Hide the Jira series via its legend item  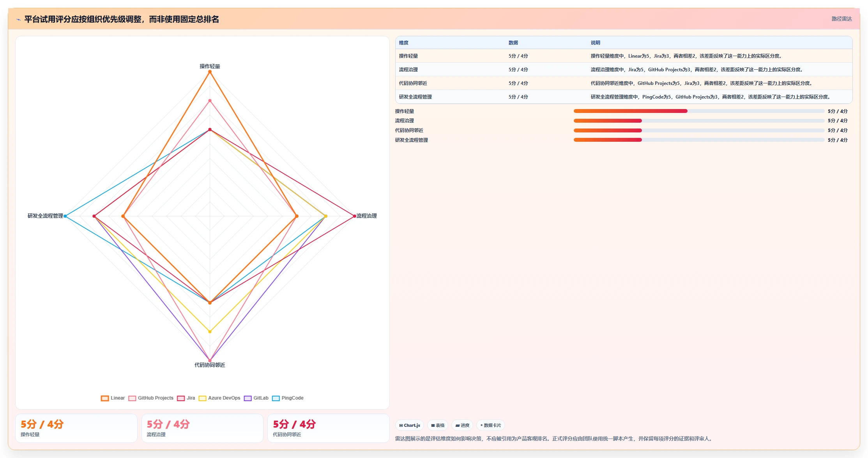click(x=186, y=398)
